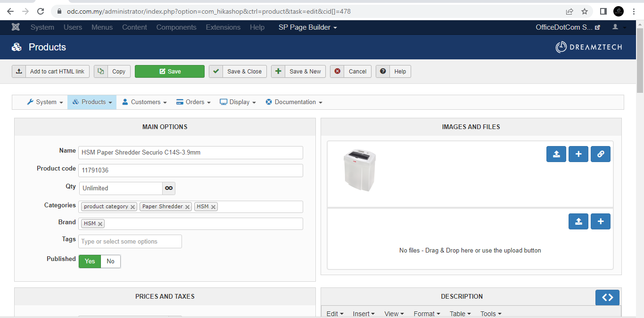
Task: Open the Documentation dropdown menu
Action: [x=294, y=102]
